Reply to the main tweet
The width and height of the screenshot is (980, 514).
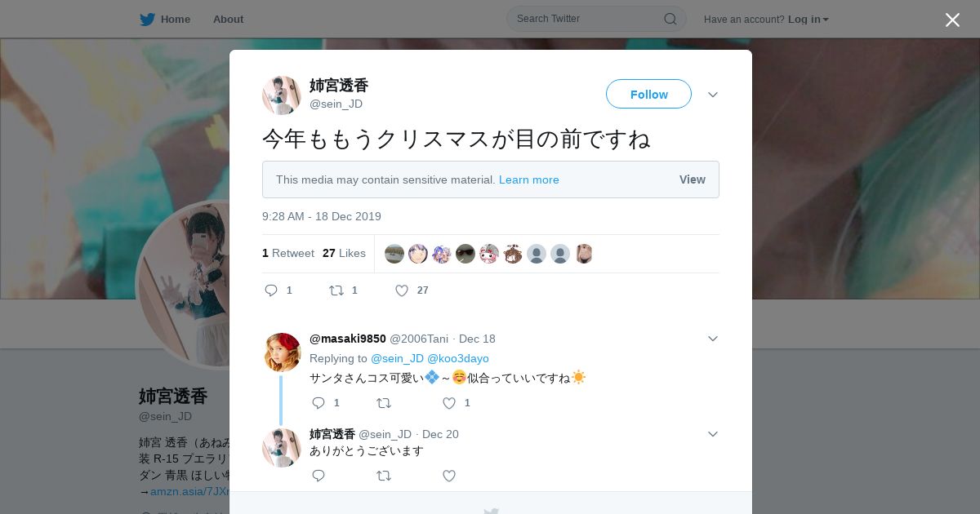click(x=272, y=290)
